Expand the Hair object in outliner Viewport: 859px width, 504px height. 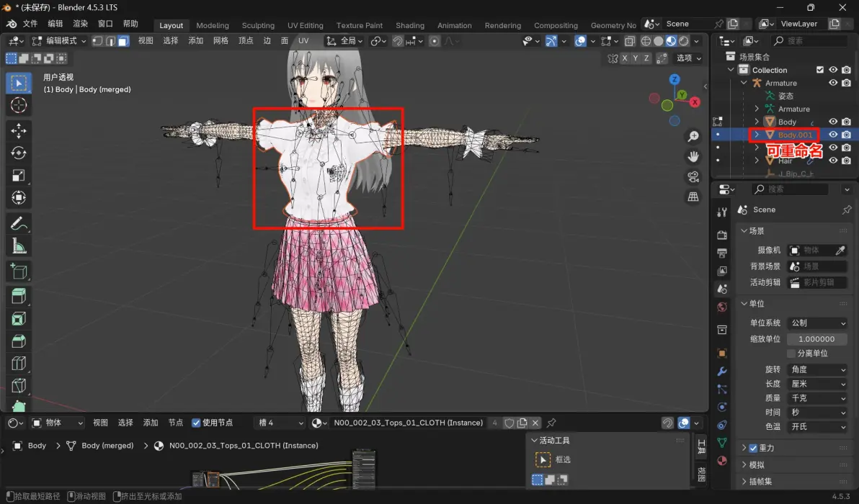[x=757, y=161]
